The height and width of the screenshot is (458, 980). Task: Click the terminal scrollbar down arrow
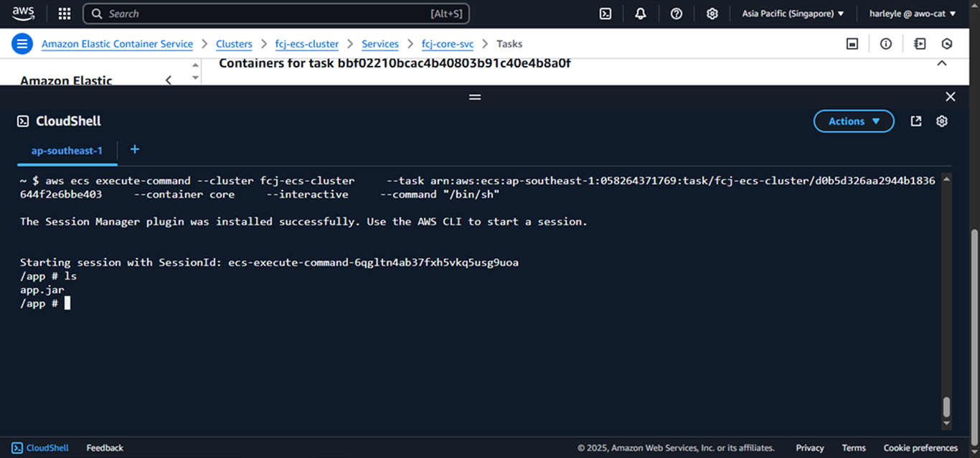(x=946, y=424)
